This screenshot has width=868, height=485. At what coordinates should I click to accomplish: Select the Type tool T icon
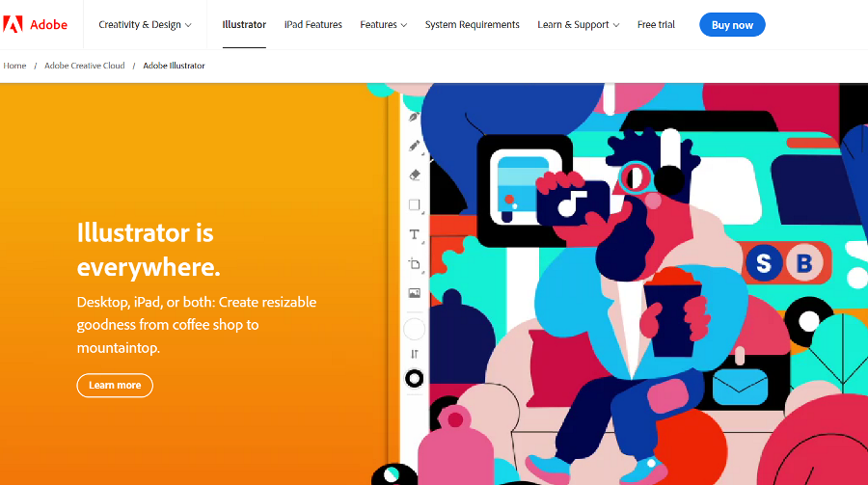(x=414, y=234)
